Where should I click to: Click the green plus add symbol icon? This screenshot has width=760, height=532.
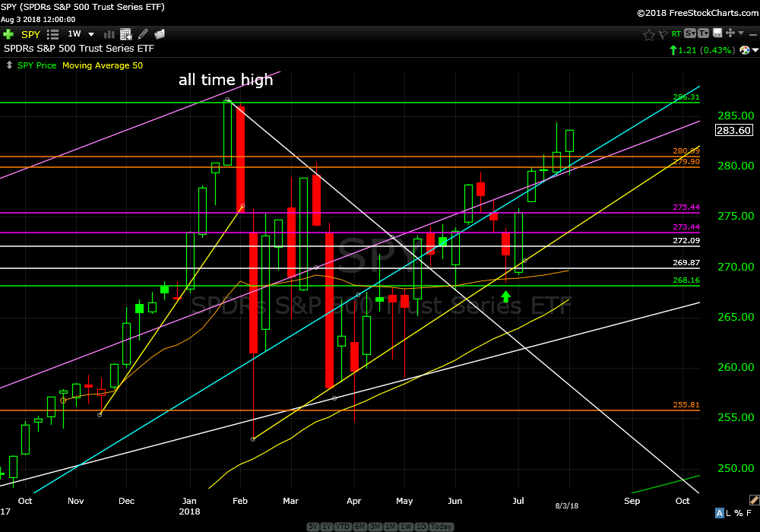pyautogui.click(x=8, y=34)
